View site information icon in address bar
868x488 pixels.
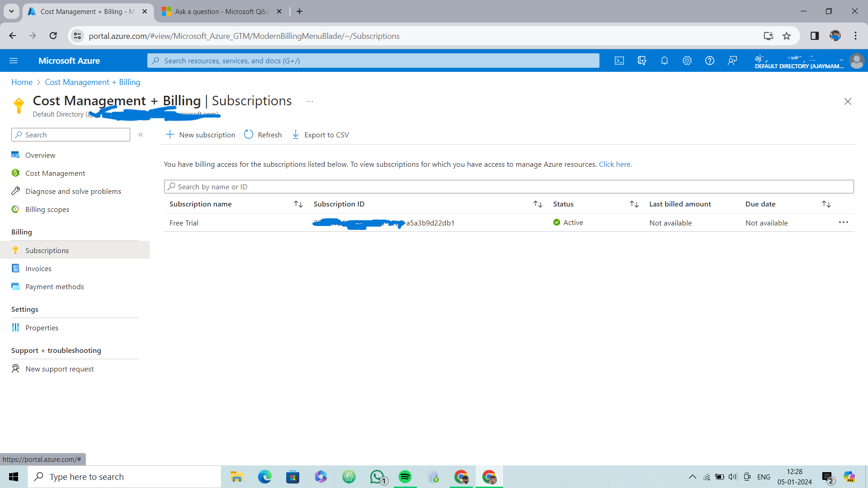[77, 36]
